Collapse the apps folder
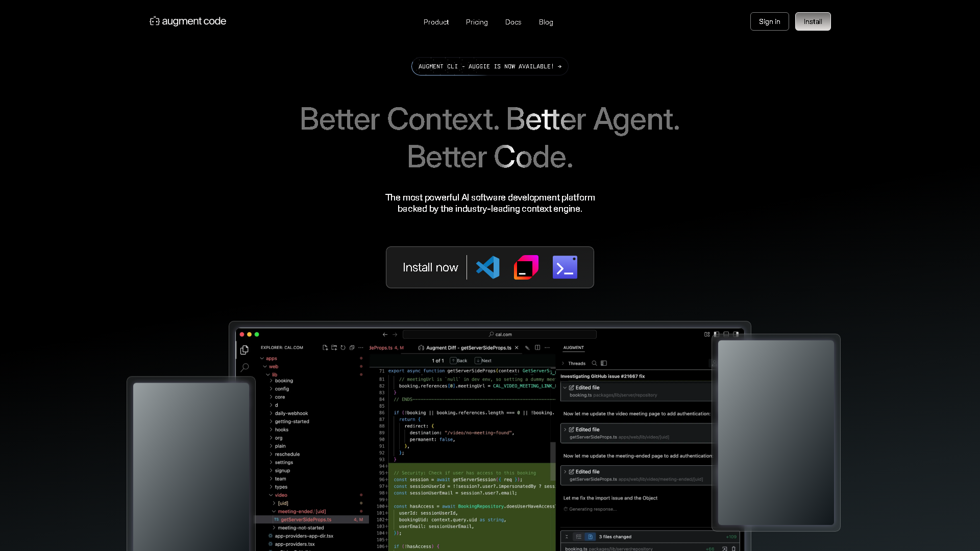980x551 pixels. click(268, 358)
